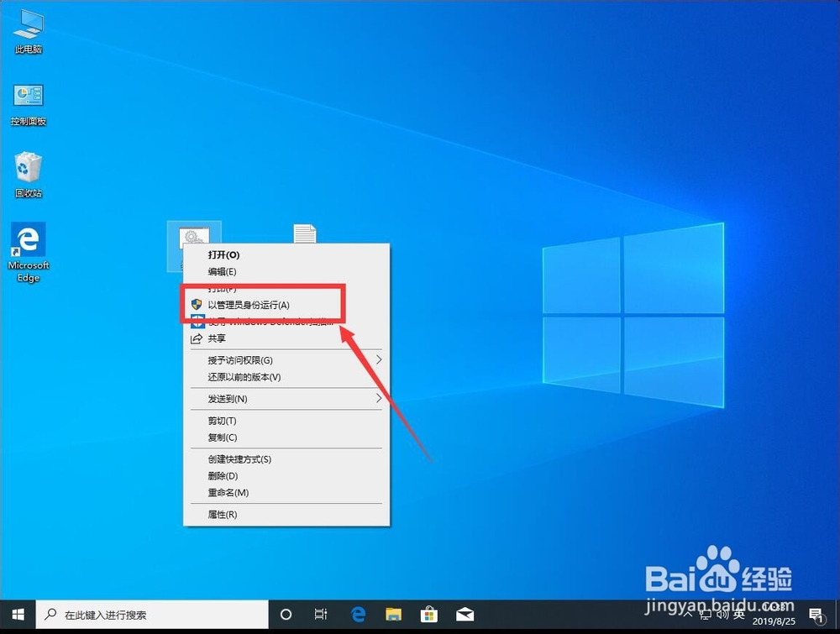Select the Control Panel desktop icon

29,106
